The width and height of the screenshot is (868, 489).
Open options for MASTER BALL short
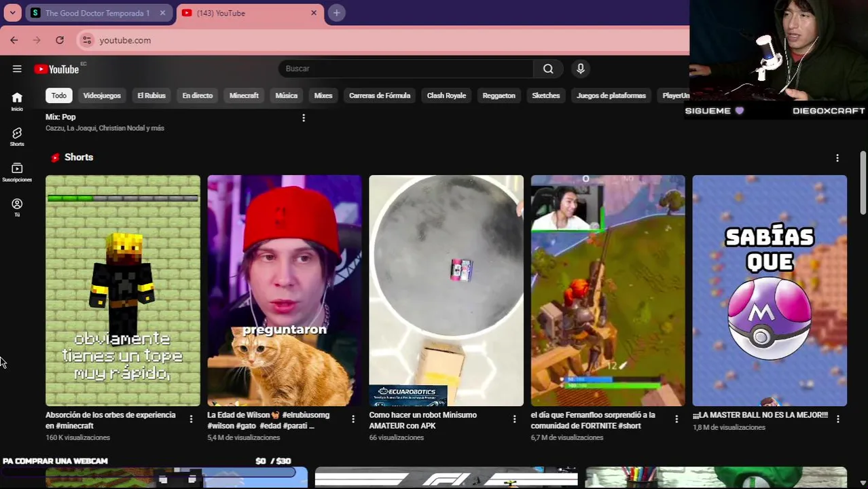coord(837,419)
